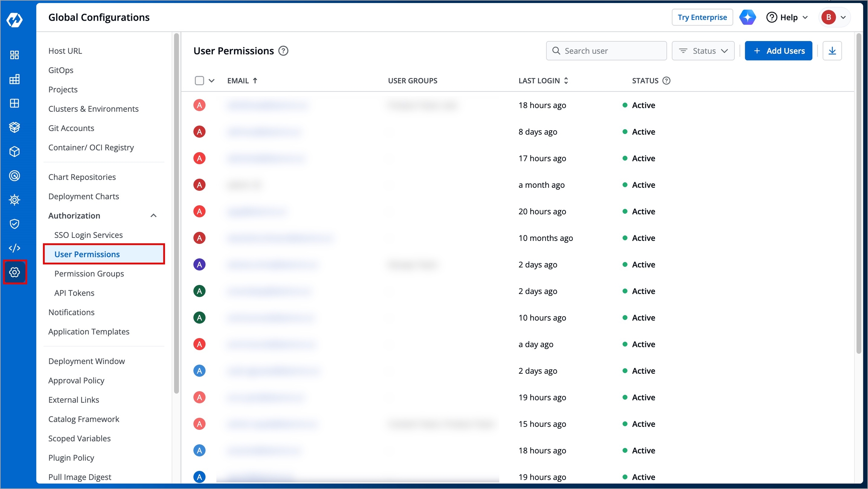Go to API Tokens page
This screenshot has height=489, width=868.
click(x=74, y=293)
